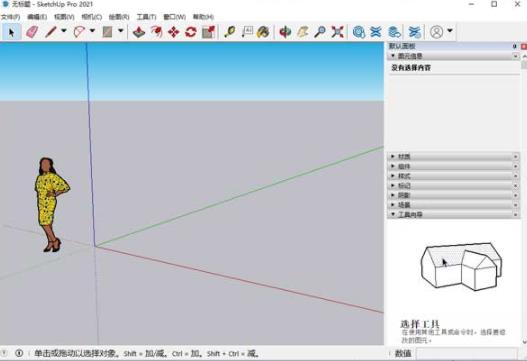Open the 视图(V) menu
The image size is (527, 361).
click(64, 17)
